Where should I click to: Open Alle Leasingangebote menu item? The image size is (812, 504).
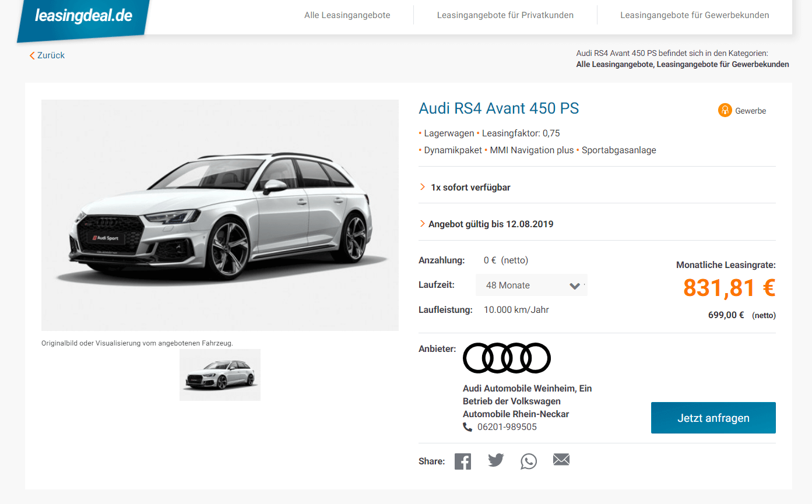pyautogui.click(x=347, y=15)
